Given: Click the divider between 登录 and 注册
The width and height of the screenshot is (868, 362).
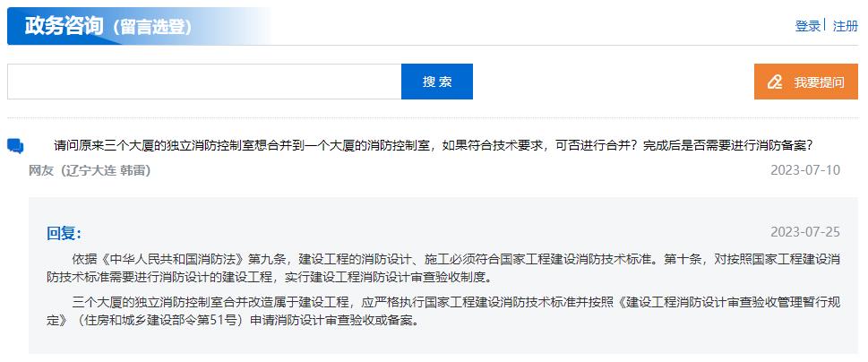Looking at the screenshot, I should point(826,25).
